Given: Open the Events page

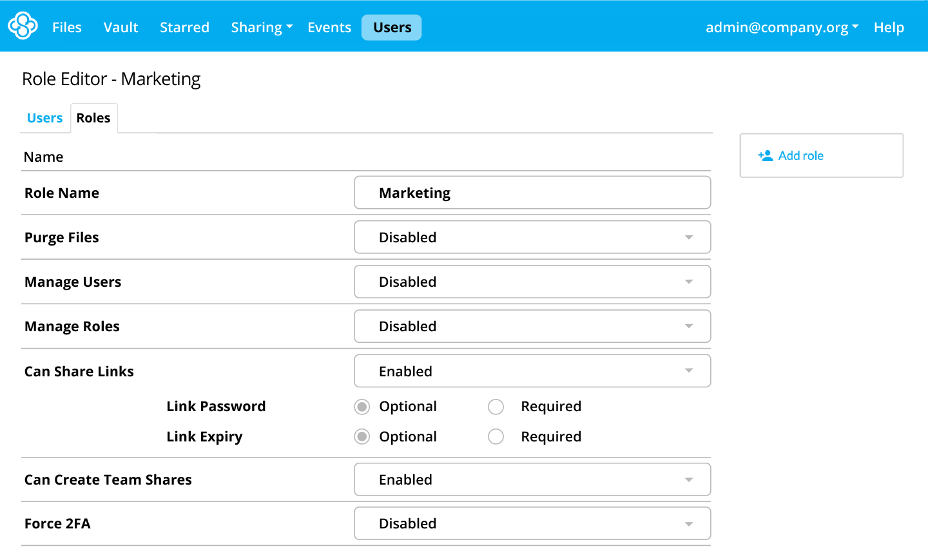Looking at the screenshot, I should tap(329, 27).
